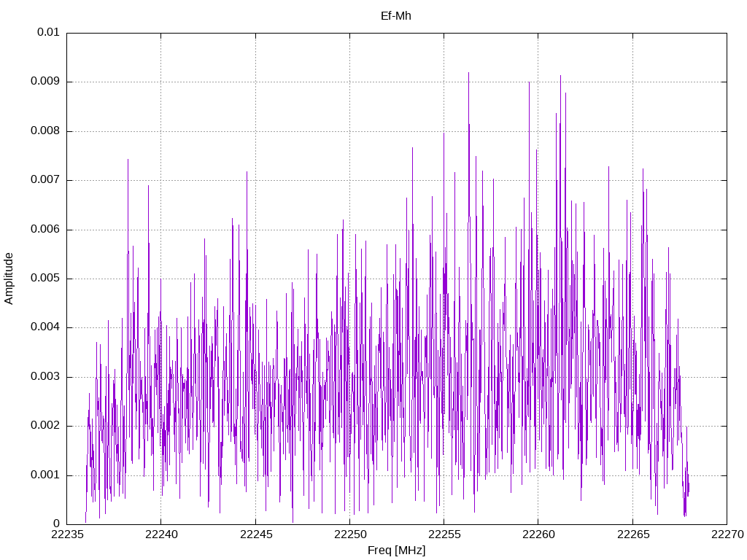Click the y-axis tick label 0.002
Viewport: 747px width, 560px height.
coord(46,426)
